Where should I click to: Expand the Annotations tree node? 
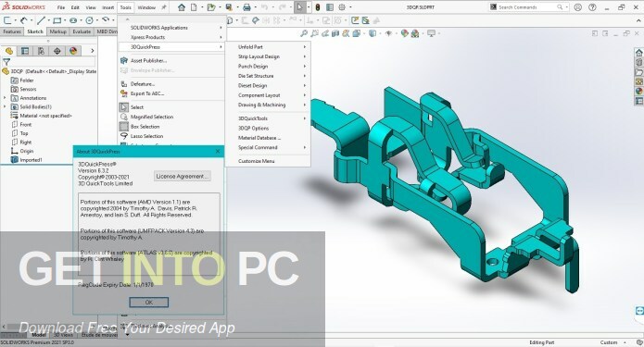(x=5, y=98)
